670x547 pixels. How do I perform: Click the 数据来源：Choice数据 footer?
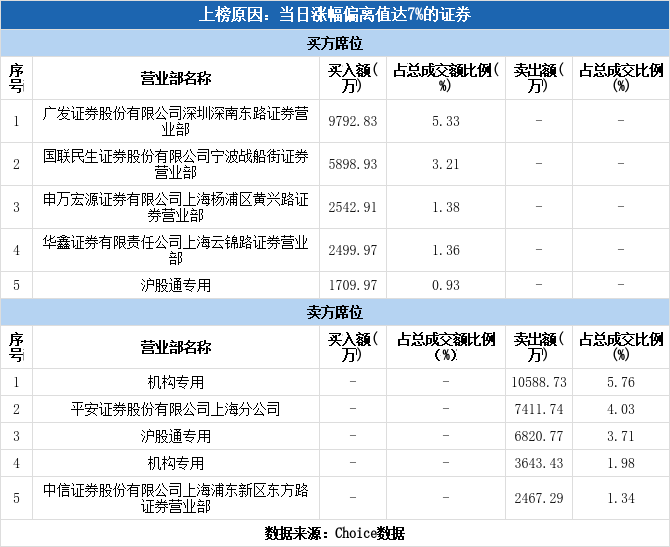click(335, 533)
